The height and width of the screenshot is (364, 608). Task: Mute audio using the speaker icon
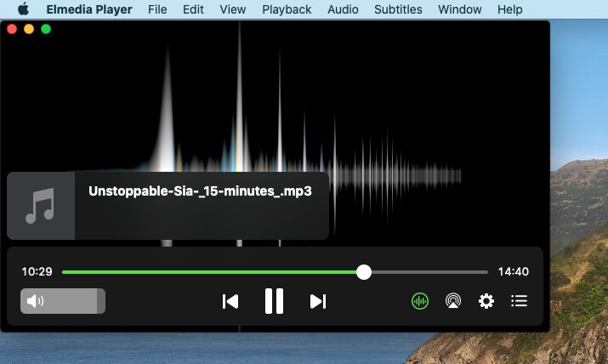[x=35, y=301]
